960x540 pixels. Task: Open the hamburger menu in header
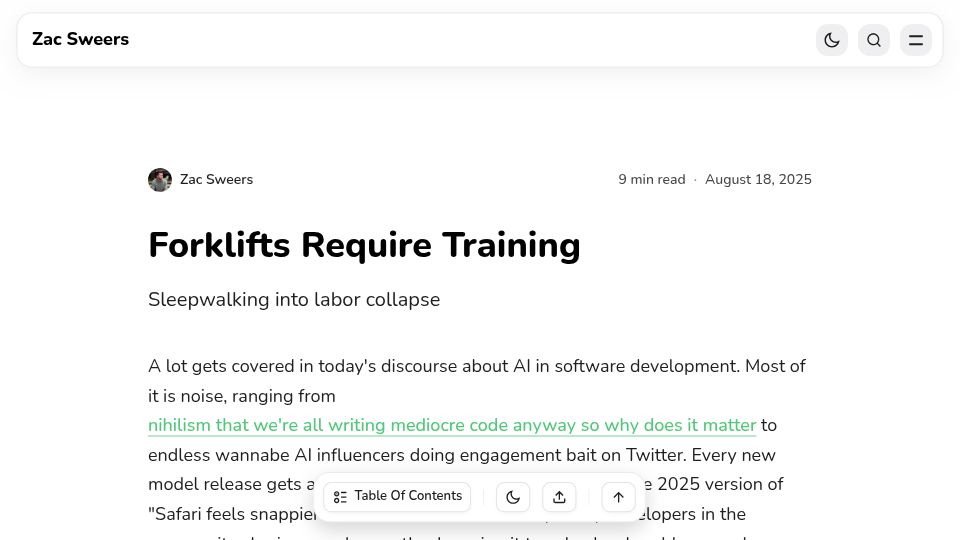coord(916,40)
